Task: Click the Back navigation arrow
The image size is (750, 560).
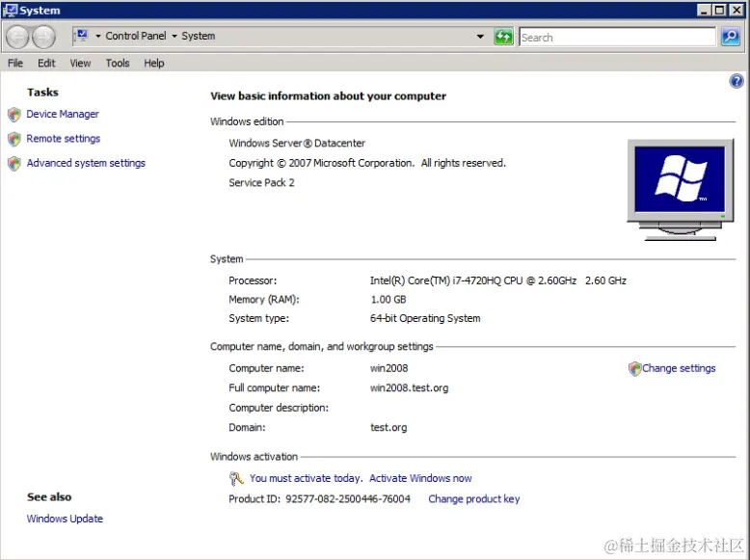Action: [17, 37]
